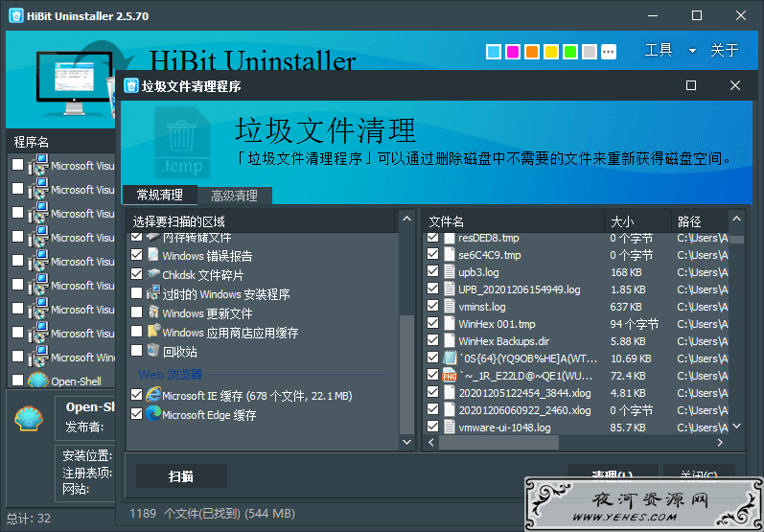Enable 过时的 Windows 安装程序 checkbox

click(136, 293)
